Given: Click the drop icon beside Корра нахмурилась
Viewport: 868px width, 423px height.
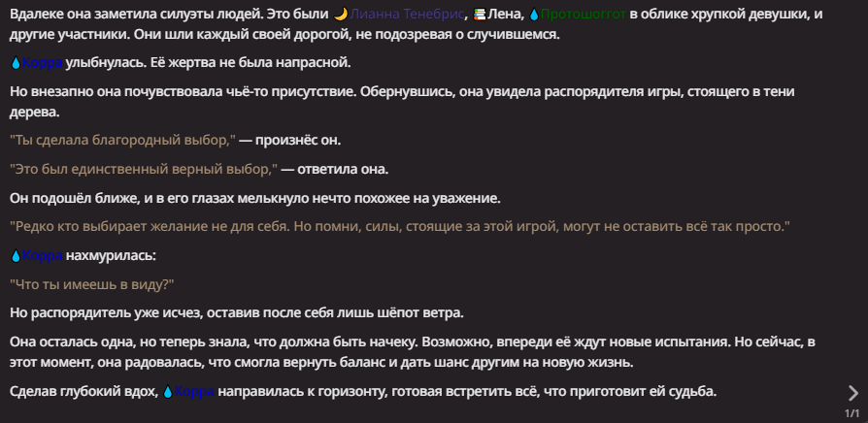Looking at the screenshot, I should (16, 256).
